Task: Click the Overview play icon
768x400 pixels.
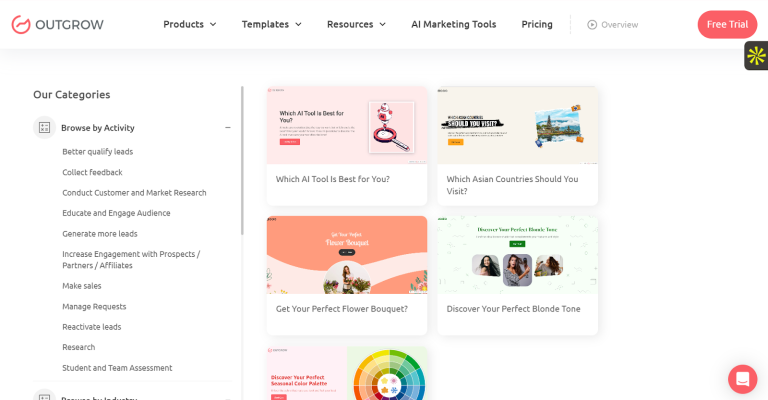Action: (x=592, y=25)
